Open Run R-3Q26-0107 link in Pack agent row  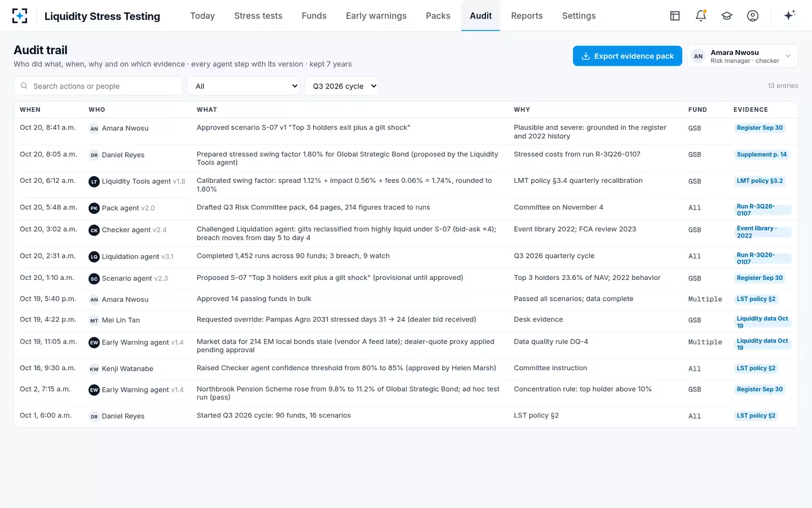point(762,210)
